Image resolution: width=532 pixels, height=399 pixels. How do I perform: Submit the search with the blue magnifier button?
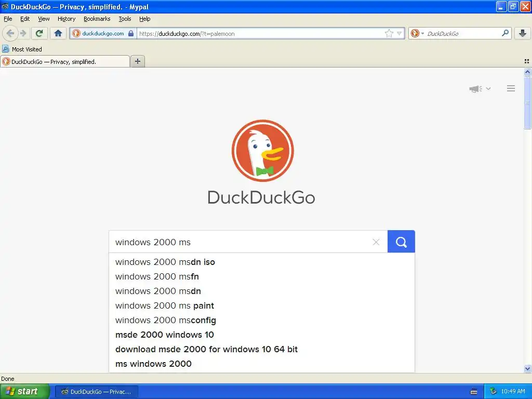(x=401, y=242)
